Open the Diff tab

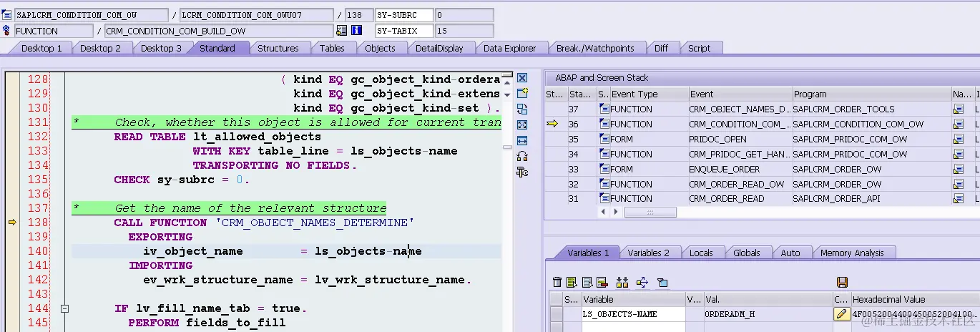pos(662,48)
